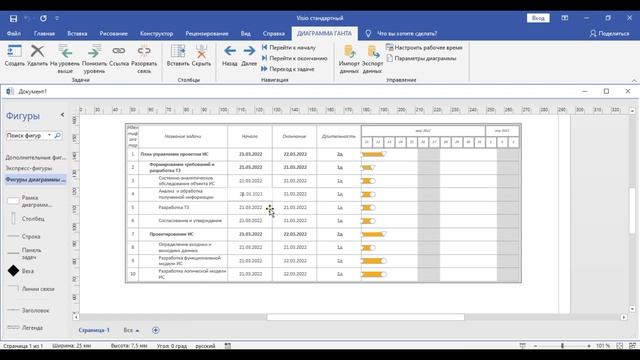Open the Файл menu
The height and width of the screenshot is (360, 640).
[x=13, y=33]
